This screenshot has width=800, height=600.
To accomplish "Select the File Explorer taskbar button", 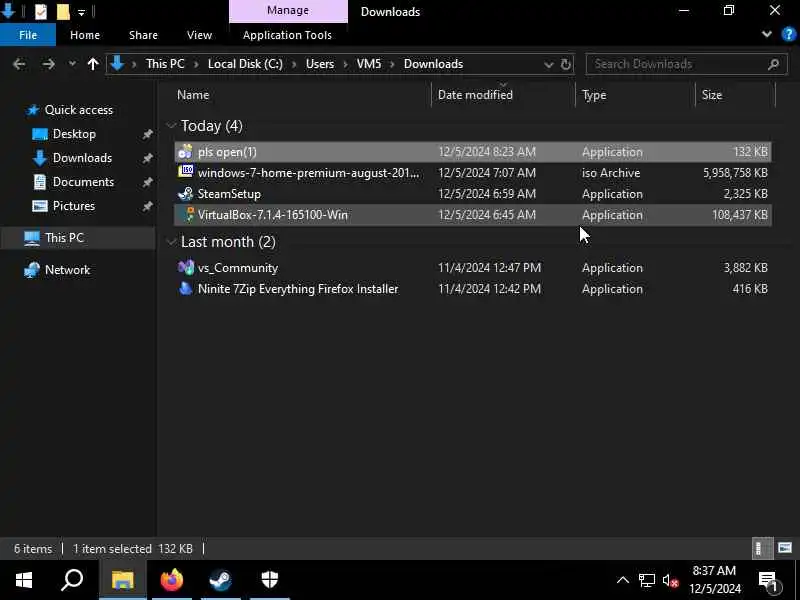I will [x=122, y=580].
